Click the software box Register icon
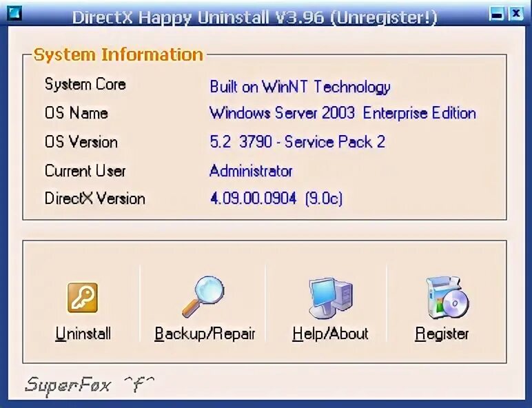Image resolution: width=532 pixels, height=408 pixels. 447,298
